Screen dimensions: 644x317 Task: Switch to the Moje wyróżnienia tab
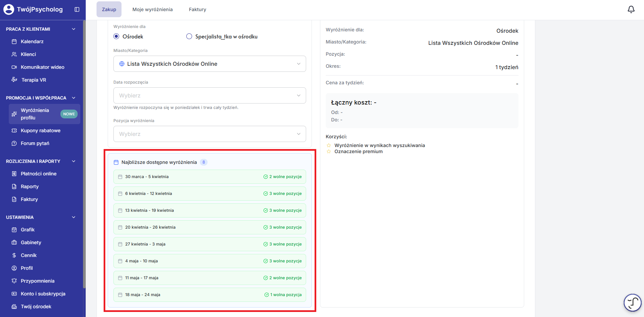pos(153,9)
